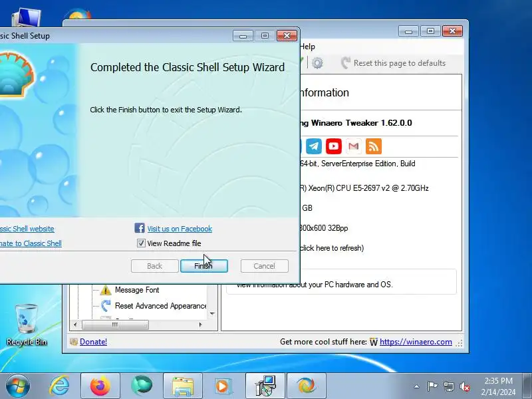Open the Donate! link in Winaero Tweaker
This screenshot has width=532, height=399.
click(x=93, y=342)
